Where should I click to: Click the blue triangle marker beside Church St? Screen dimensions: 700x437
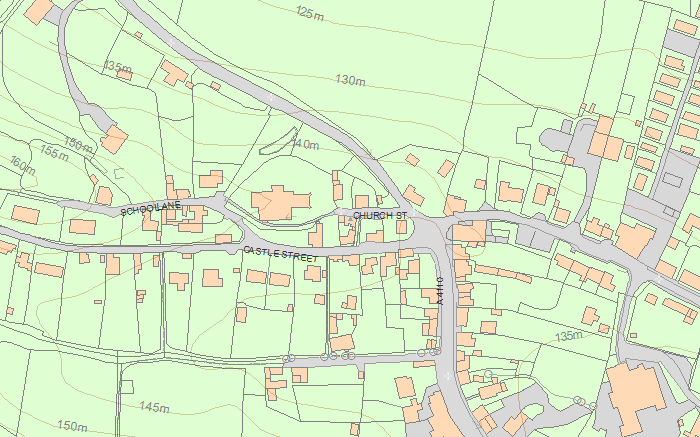[x=350, y=219]
